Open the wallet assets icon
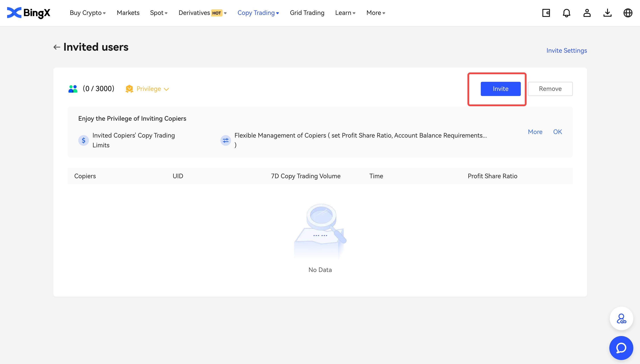This screenshot has width=640, height=364. (546, 13)
